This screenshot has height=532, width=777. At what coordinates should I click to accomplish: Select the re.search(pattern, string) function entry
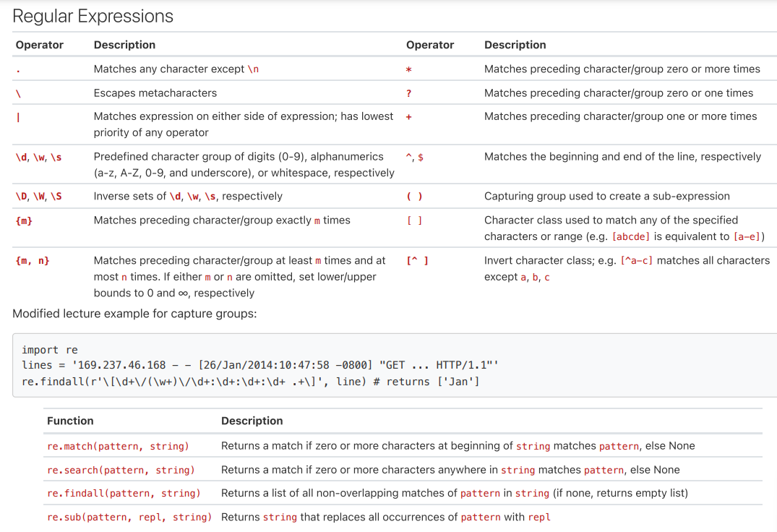point(121,470)
